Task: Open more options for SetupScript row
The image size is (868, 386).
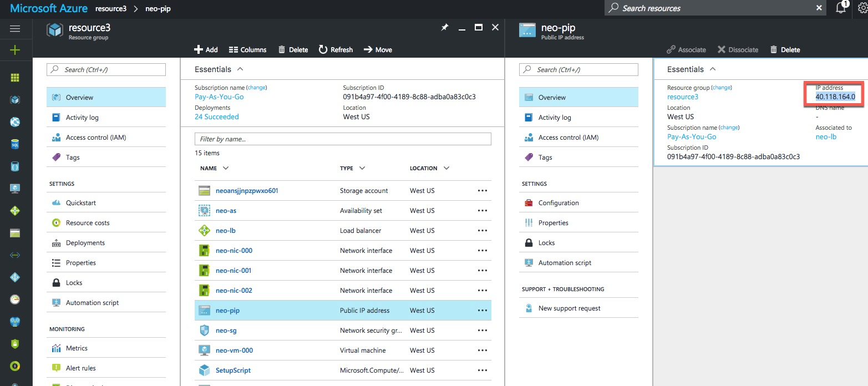Action: pyautogui.click(x=482, y=370)
